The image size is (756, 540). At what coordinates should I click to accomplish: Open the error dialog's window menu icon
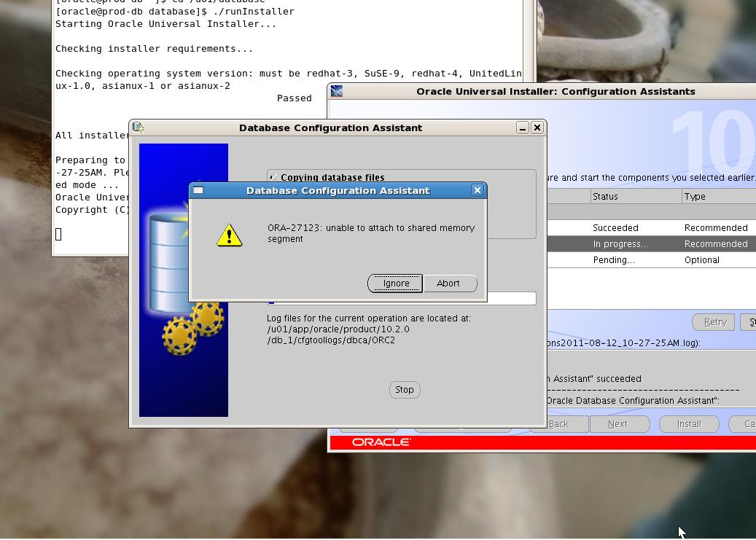coord(198,190)
